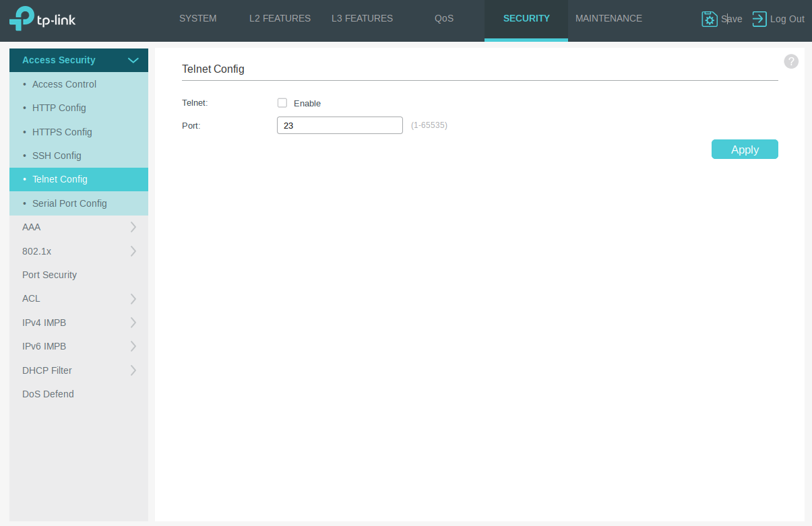Screen dimensions: 812x526
Task: Open Access Control page
Action: click(x=79, y=84)
